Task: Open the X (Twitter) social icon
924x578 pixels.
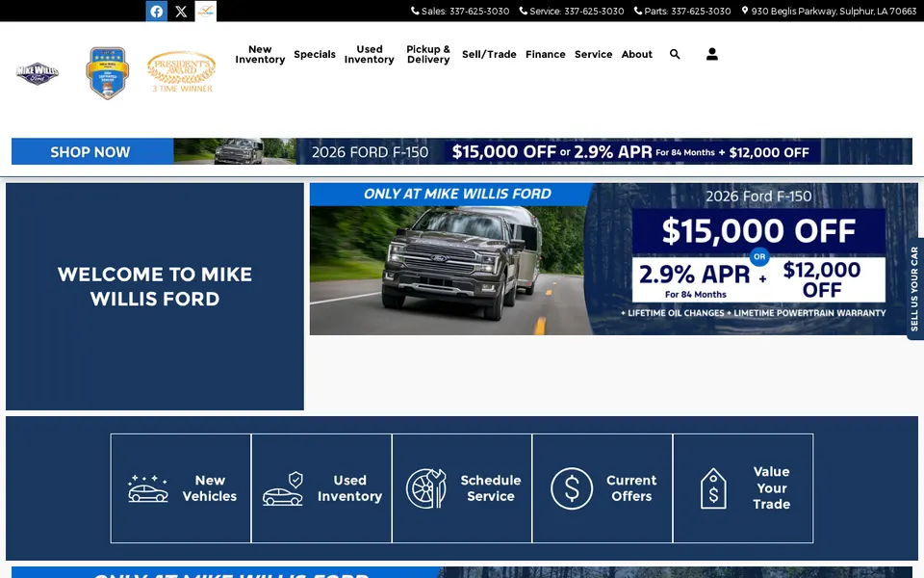Action: pyautogui.click(x=181, y=11)
